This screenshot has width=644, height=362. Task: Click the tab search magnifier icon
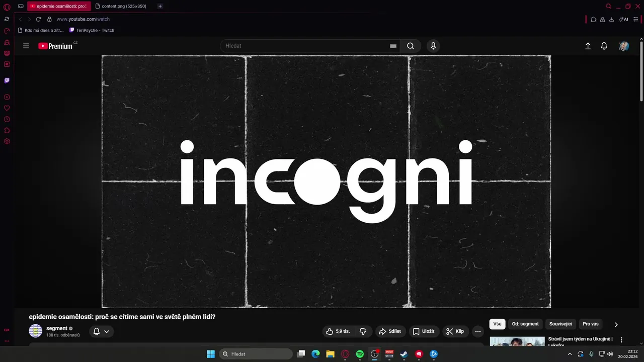(608, 7)
